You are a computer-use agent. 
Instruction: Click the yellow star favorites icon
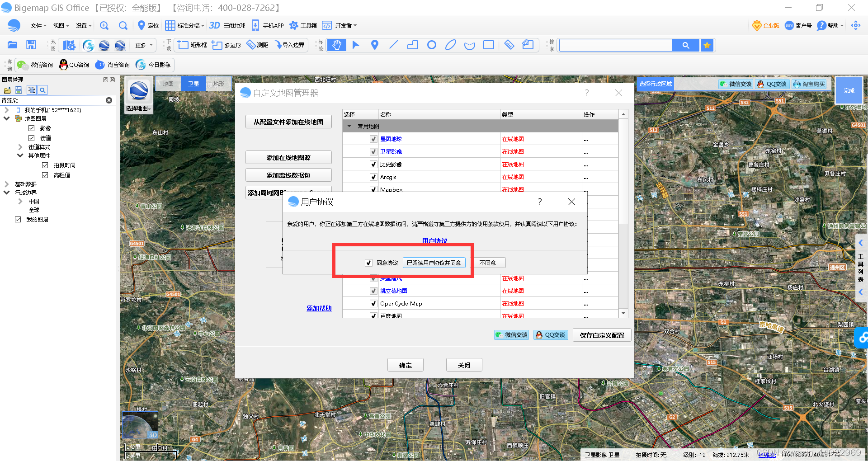[x=707, y=45]
